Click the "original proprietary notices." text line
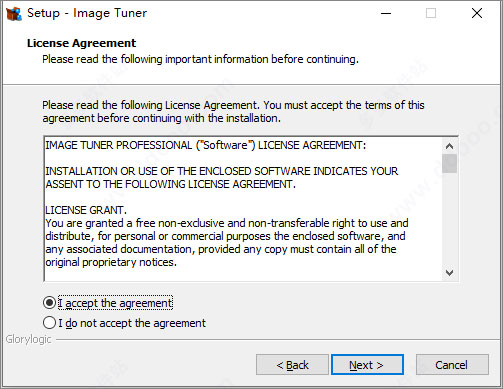The image size is (503, 389). coord(111,262)
